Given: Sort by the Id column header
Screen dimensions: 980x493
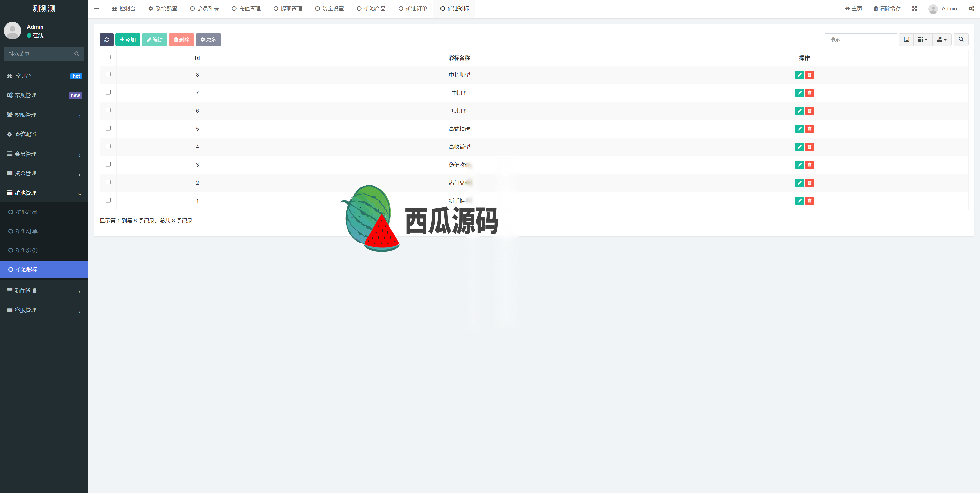Looking at the screenshot, I should (x=197, y=58).
